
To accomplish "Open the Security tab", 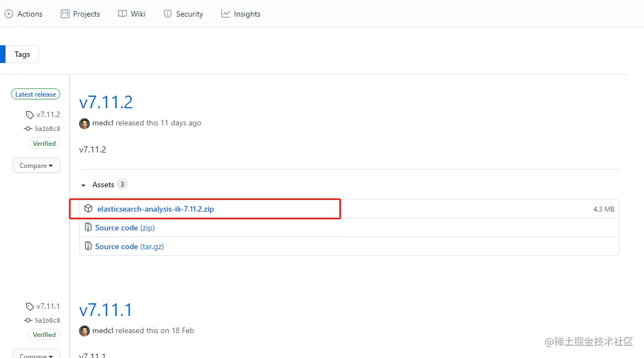I will 184,14.
